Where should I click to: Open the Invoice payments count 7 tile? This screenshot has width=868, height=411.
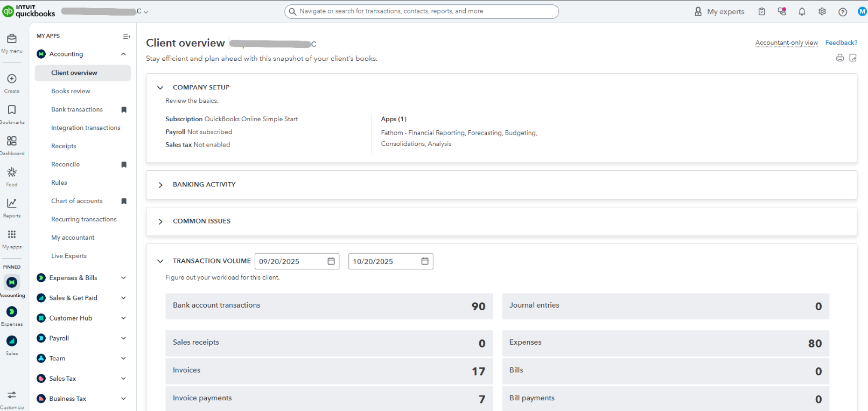(329, 399)
